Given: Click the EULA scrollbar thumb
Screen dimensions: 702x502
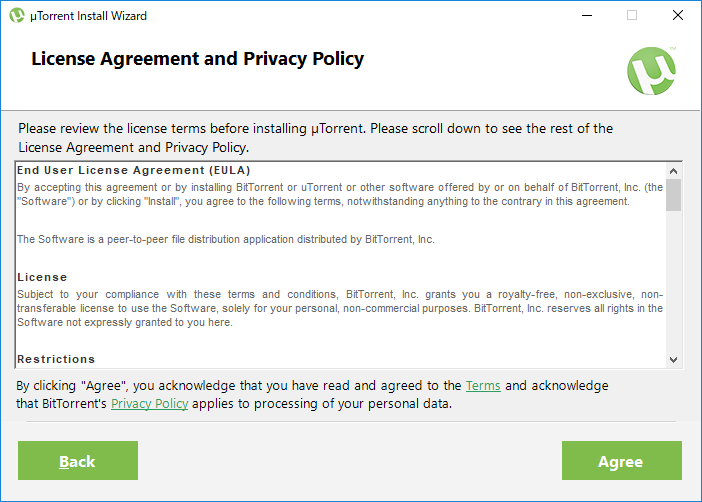Looking at the screenshot, I should 673,195.
